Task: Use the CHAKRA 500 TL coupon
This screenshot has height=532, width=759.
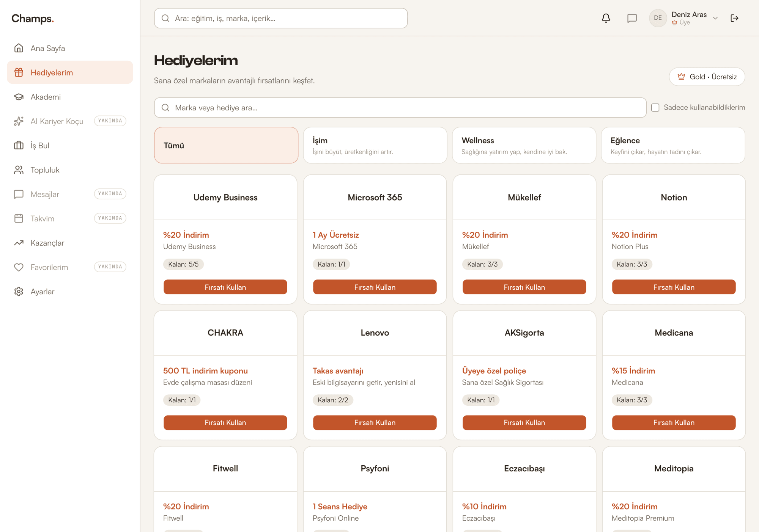Action: click(x=225, y=422)
